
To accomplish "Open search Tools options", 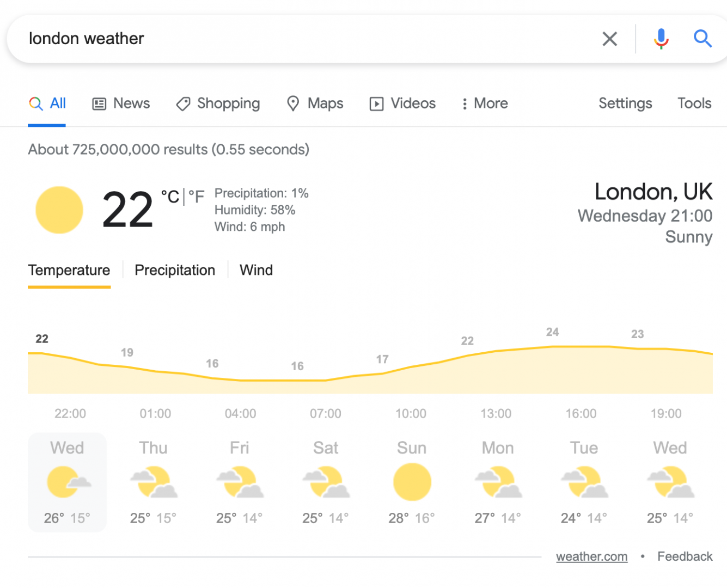I will coord(694,103).
